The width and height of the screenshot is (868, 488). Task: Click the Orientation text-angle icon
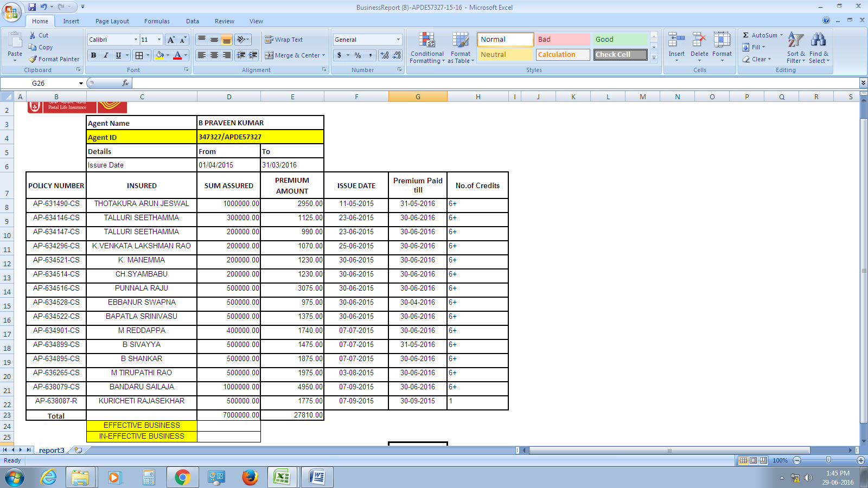[241, 40]
